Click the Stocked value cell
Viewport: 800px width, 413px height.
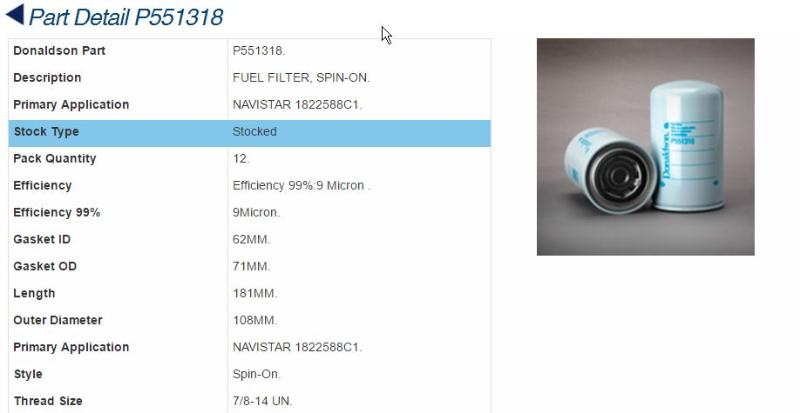pos(359,132)
